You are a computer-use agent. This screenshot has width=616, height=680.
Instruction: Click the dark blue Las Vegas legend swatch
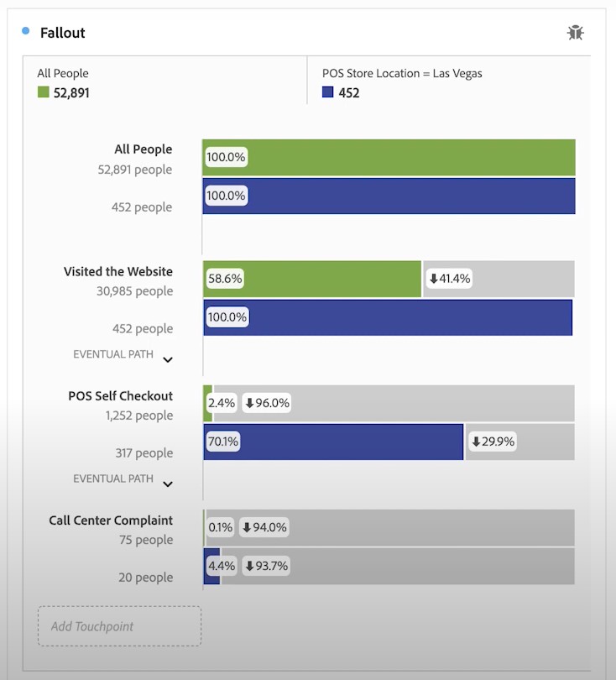[328, 92]
